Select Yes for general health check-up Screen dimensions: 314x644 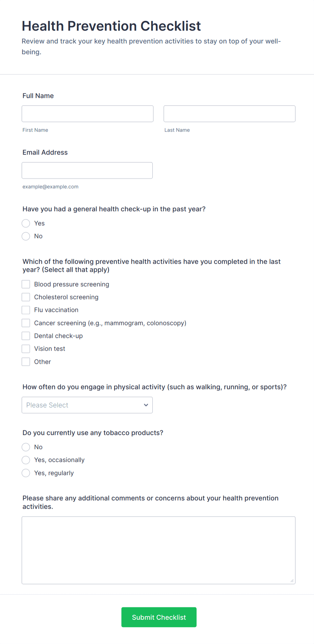tap(26, 223)
